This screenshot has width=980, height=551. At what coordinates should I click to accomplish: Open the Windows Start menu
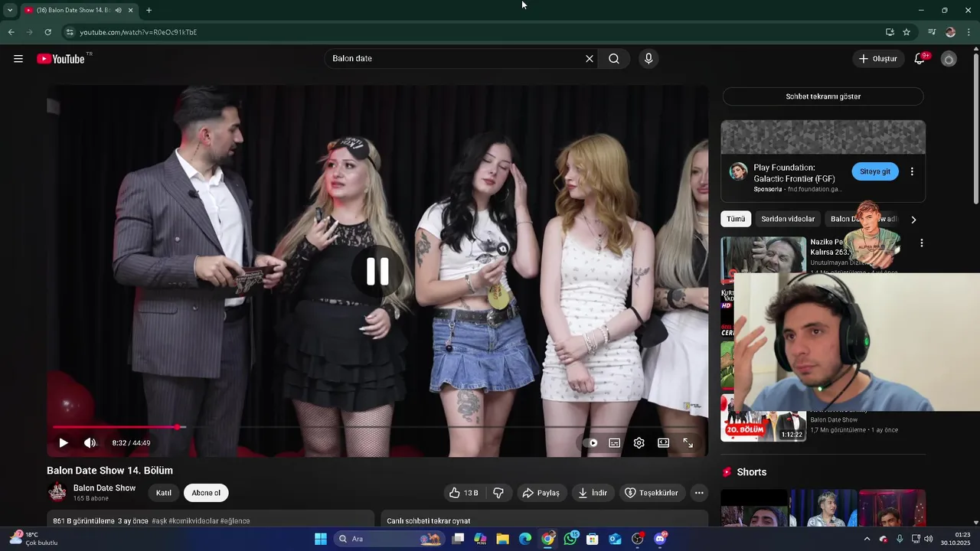pyautogui.click(x=321, y=539)
